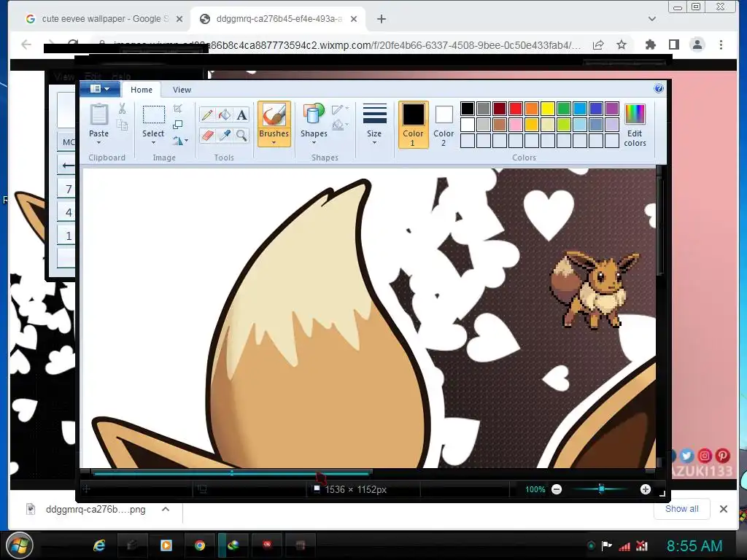Click the Chrome extensions puzzle icon
Image resolution: width=747 pixels, height=560 pixels.
coord(650,44)
